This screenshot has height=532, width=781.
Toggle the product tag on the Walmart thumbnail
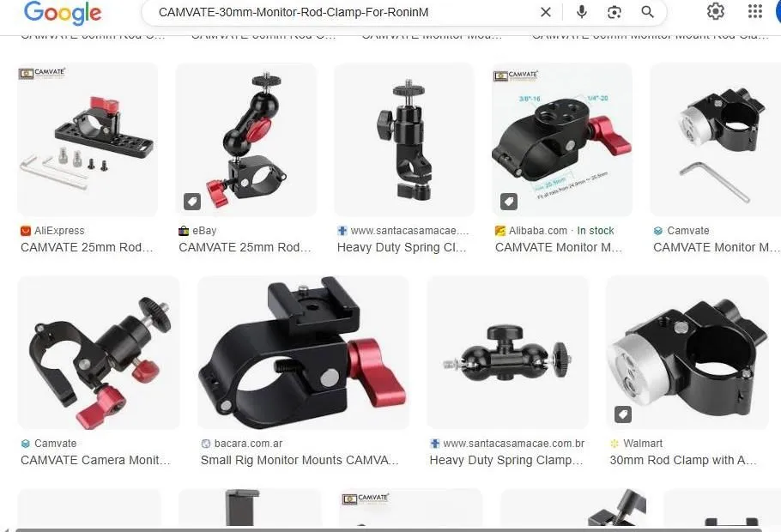pyautogui.click(x=623, y=414)
